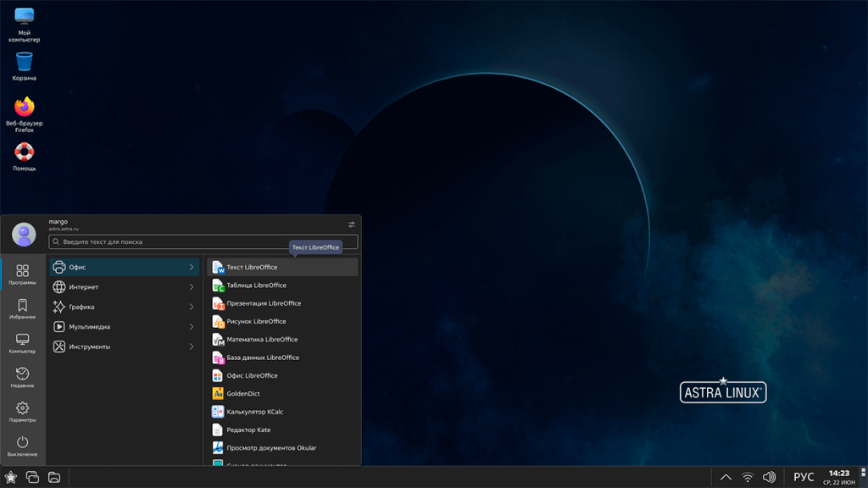Click the Таблица LibreOffice entry label
Image resolution: width=868 pixels, height=488 pixels.
click(x=256, y=286)
